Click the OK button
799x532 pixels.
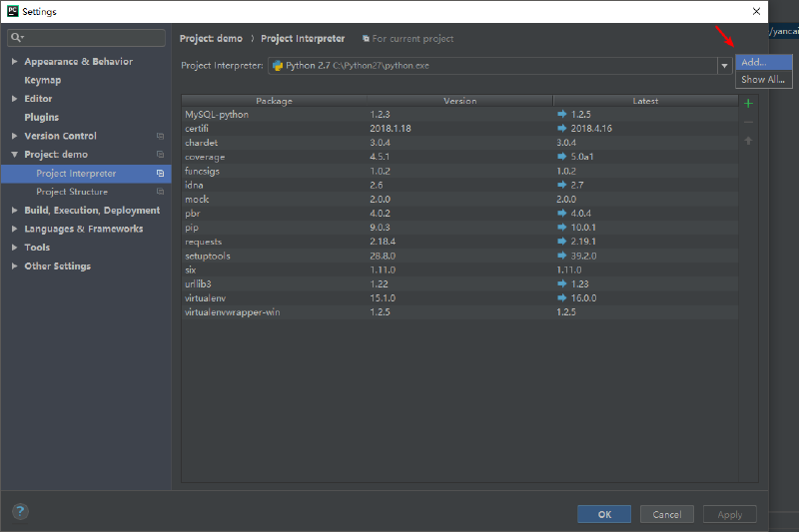click(x=604, y=514)
